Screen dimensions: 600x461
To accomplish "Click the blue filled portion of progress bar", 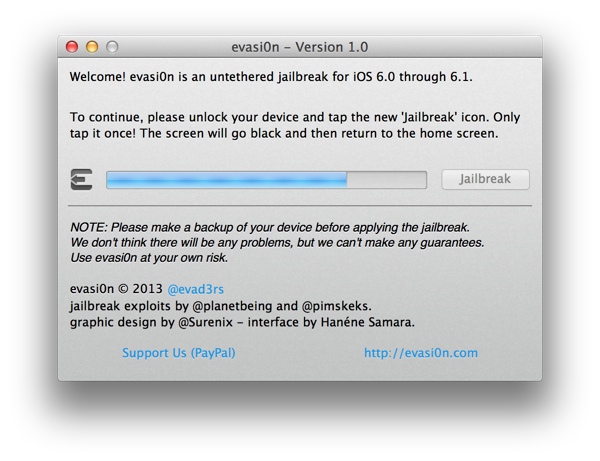I will pos(226,180).
